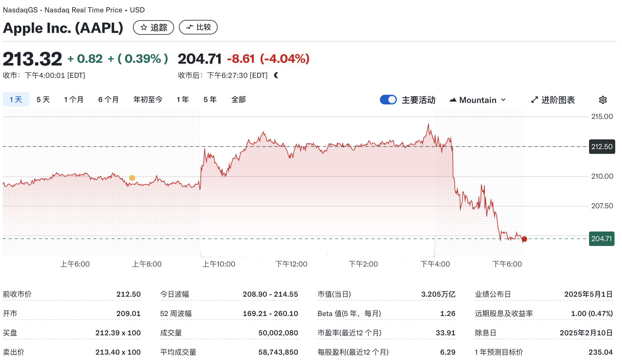Click the 204.71 price label on right axis

601,239
